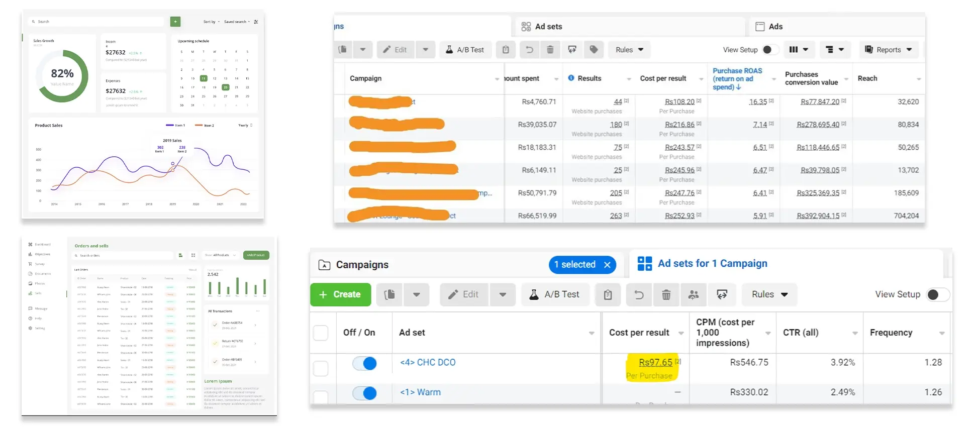Click the undo arrow icon in lower toolbar
This screenshot has width=980, height=427.
click(x=639, y=295)
